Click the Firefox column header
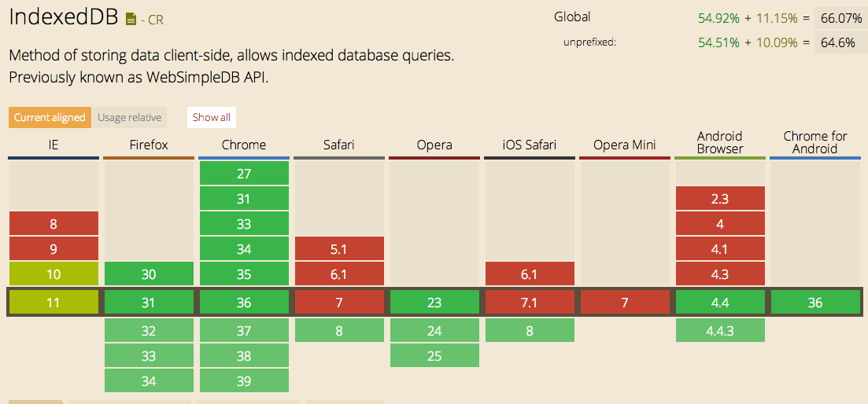Image resolution: width=868 pixels, height=404 pixels. click(x=149, y=145)
